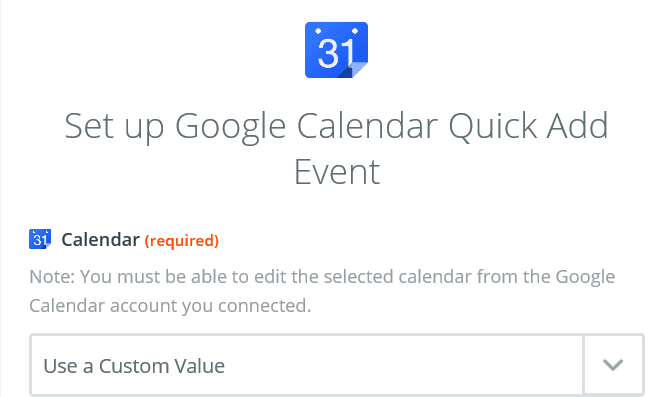Click the small calendar icon beside Calendar label
This screenshot has height=397, width=657.
[40, 239]
